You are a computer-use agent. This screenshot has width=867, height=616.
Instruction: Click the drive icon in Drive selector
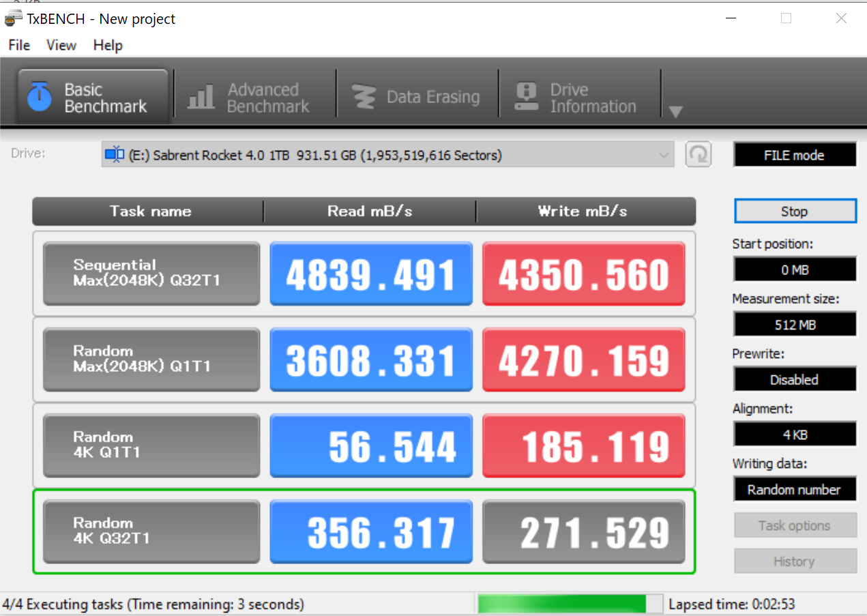pos(114,155)
